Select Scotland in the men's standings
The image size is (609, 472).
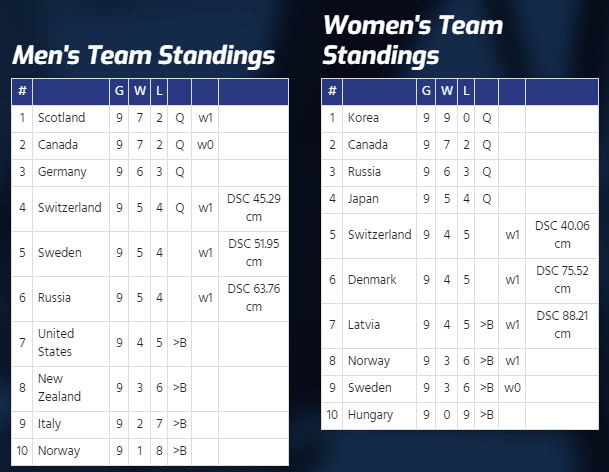click(61, 118)
